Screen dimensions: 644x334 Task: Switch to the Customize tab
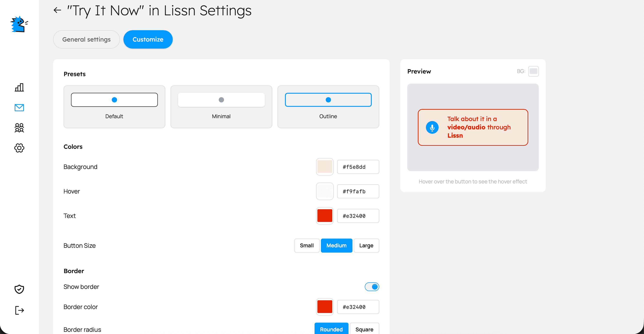[x=148, y=39]
